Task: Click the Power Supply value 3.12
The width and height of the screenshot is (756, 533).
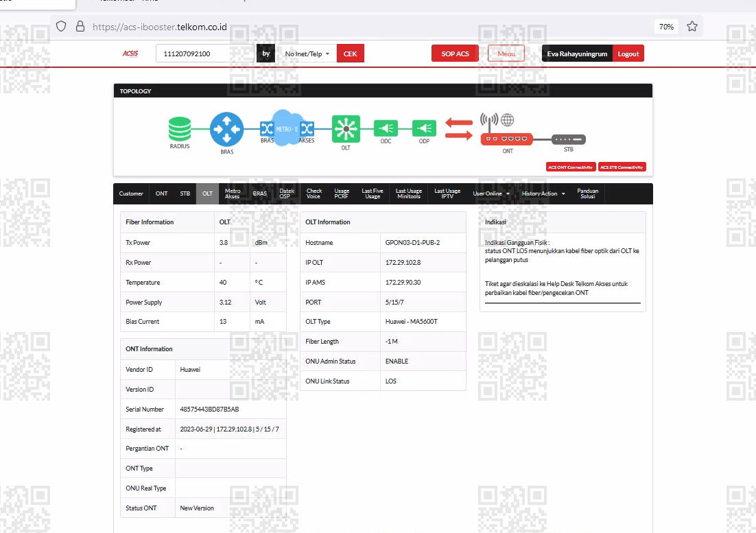Action: click(x=225, y=302)
